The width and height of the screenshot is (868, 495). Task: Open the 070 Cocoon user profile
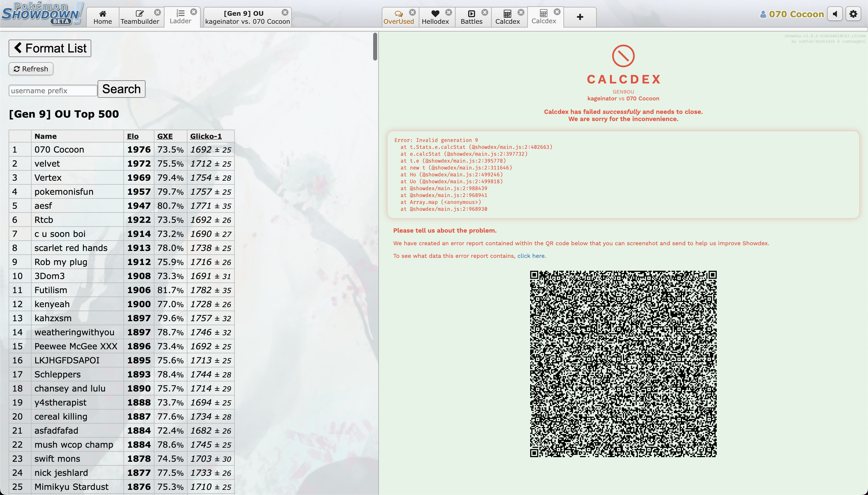[x=792, y=14]
